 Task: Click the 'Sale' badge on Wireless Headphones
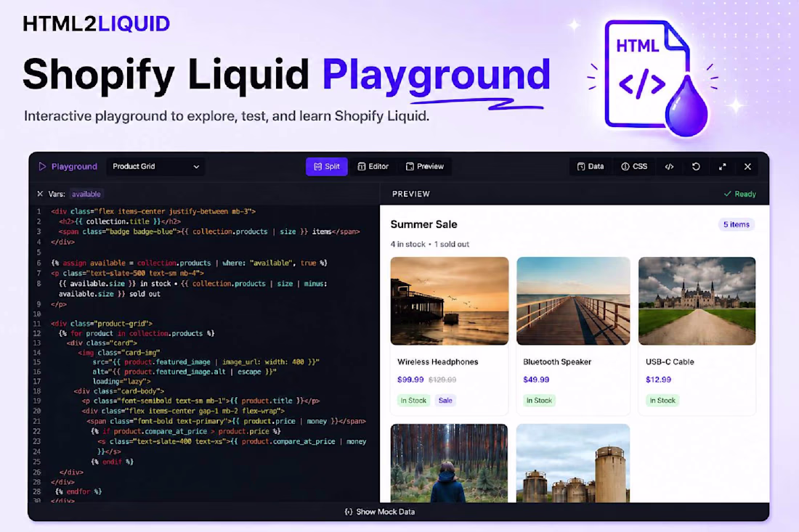pyautogui.click(x=445, y=401)
